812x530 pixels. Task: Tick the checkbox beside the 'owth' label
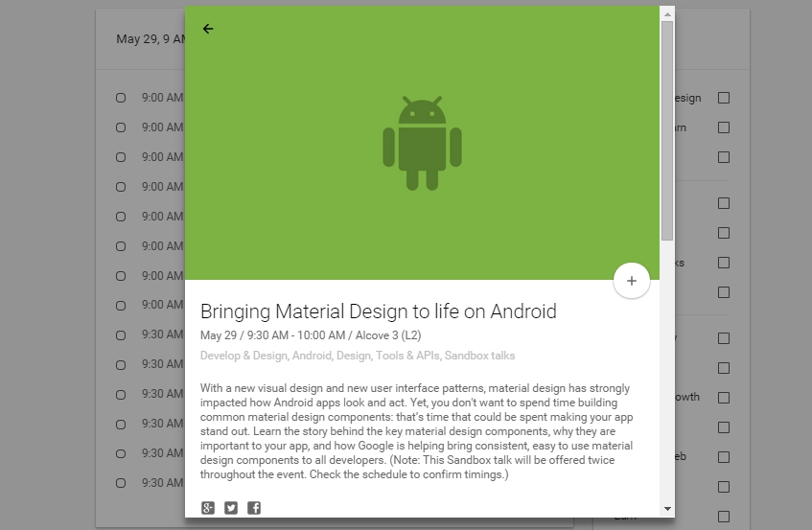724,398
